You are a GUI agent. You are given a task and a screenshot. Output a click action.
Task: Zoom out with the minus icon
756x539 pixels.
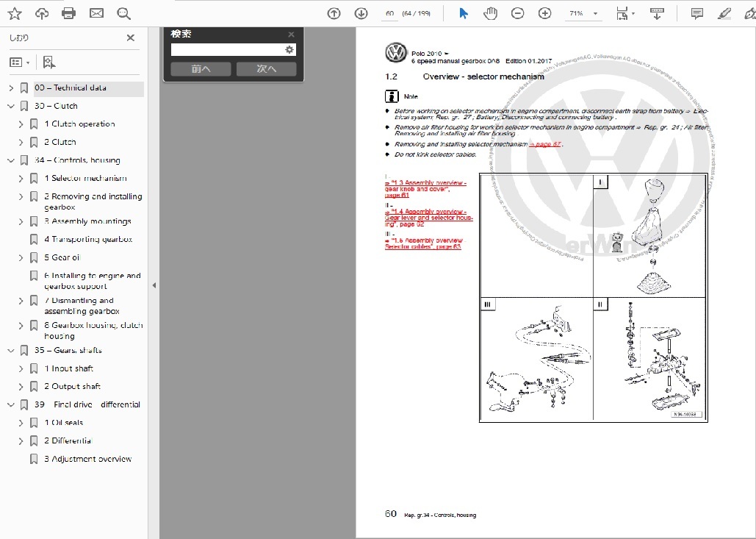point(517,13)
